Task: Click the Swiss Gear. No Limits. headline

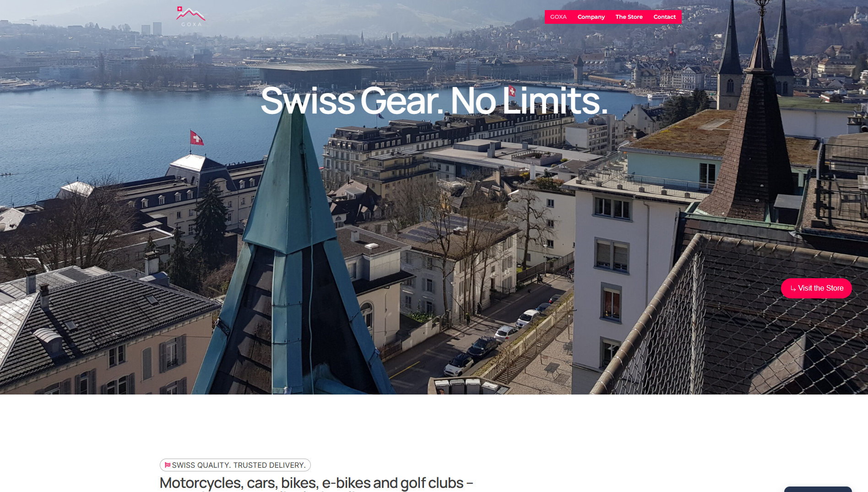Action: pos(434,101)
